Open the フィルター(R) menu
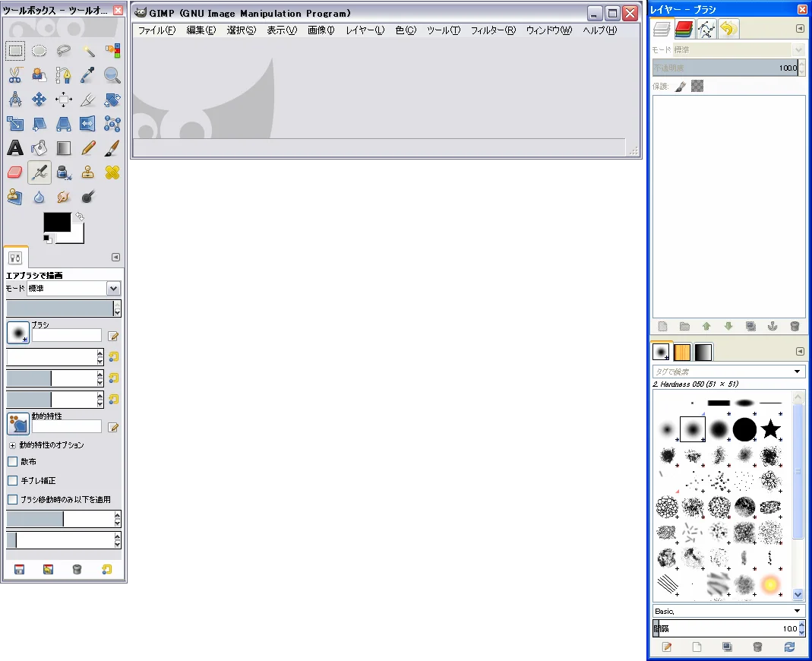The width and height of the screenshot is (812, 661). pyautogui.click(x=493, y=30)
